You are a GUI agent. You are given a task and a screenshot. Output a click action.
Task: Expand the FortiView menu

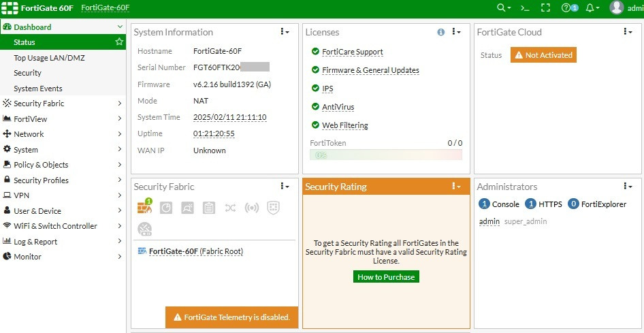[120, 118]
